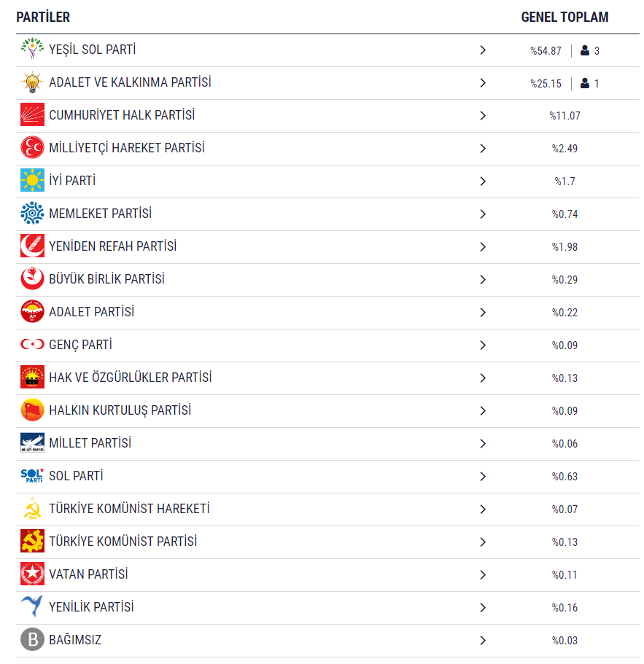Click the Vatan Partisi star logo
Image resolution: width=644 pixels, height=664 pixels.
32,574
